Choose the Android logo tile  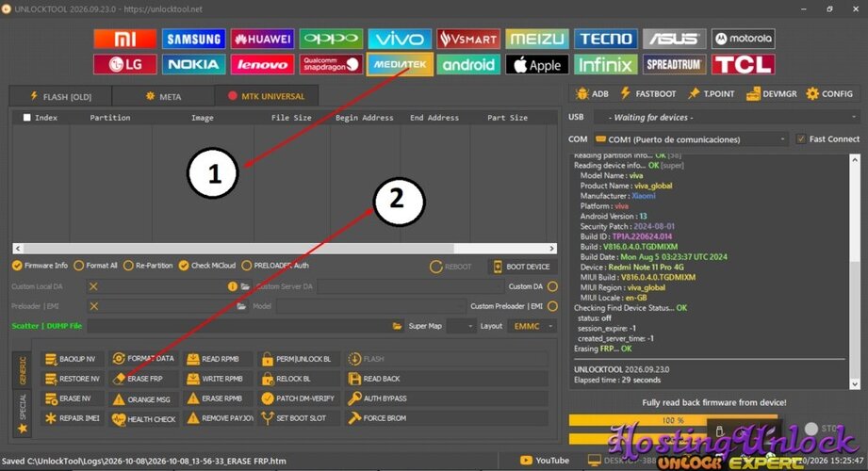468,64
